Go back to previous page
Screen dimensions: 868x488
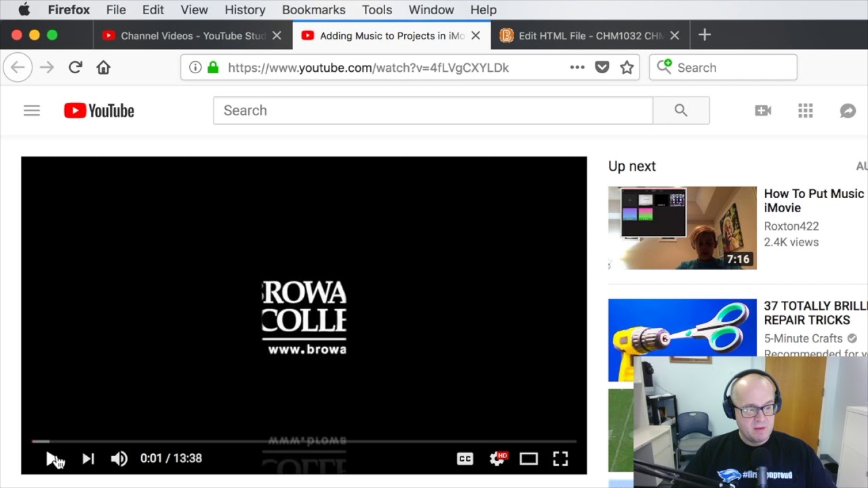pyautogui.click(x=18, y=67)
